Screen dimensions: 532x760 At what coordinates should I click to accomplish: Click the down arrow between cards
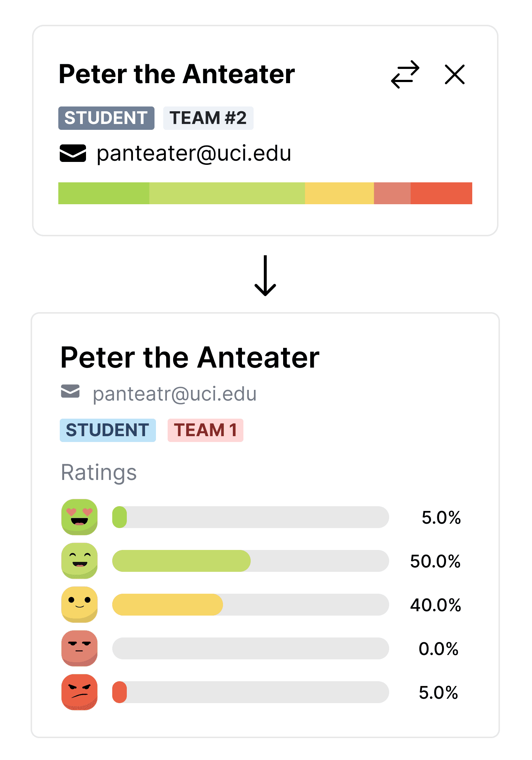(265, 276)
